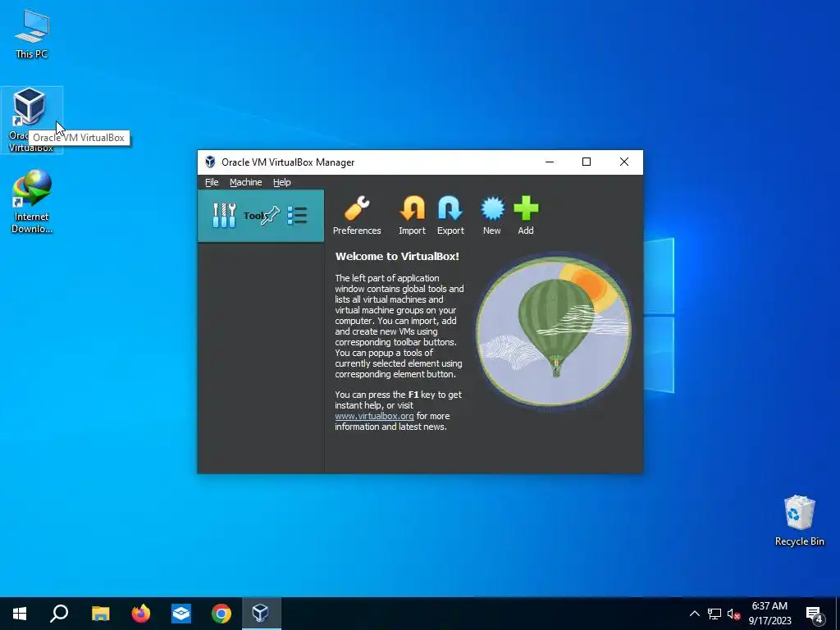
Task: Select This PC desktop icon
Action: tap(32, 34)
